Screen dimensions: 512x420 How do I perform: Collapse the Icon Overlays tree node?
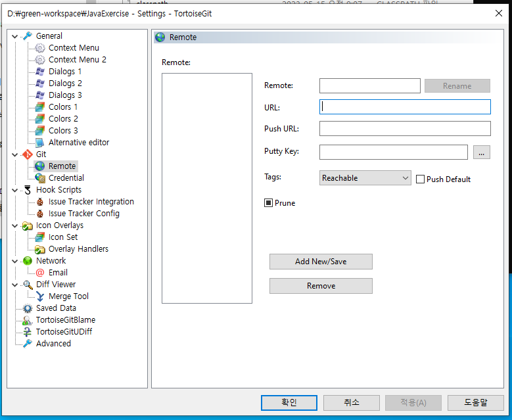coord(14,225)
